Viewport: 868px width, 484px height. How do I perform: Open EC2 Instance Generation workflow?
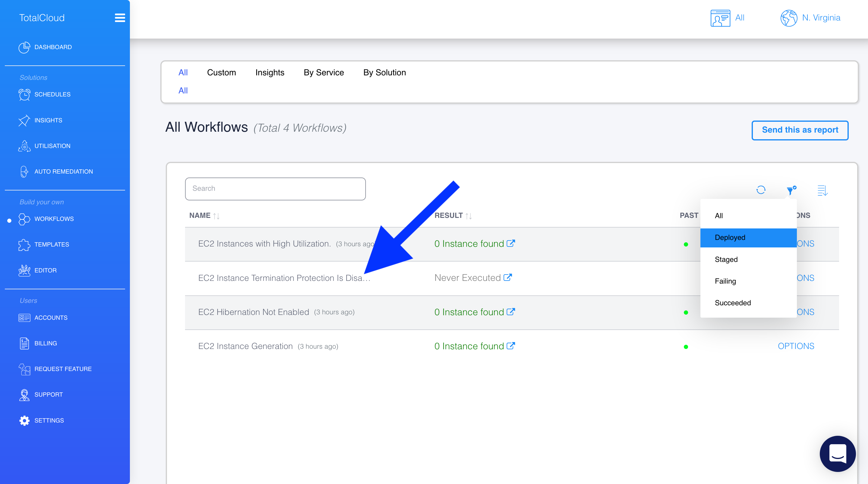[x=245, y=346]
